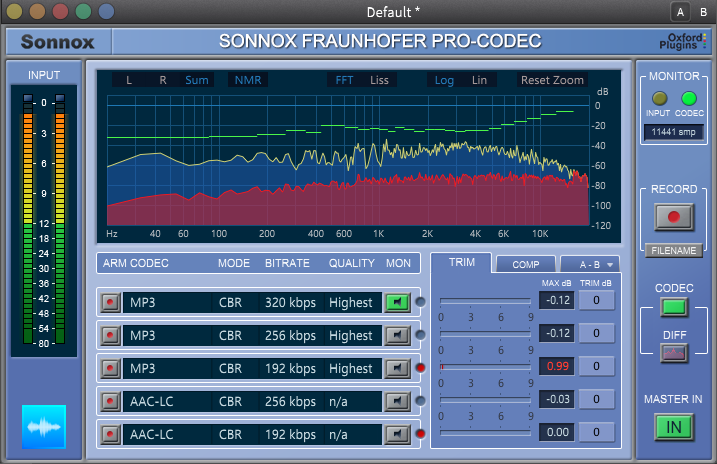Image resolution: width=717 pixels, height=464 pixels.
Task: Switch monitor to CODEC
Action: pyautogui.click(x=689, y=98)
